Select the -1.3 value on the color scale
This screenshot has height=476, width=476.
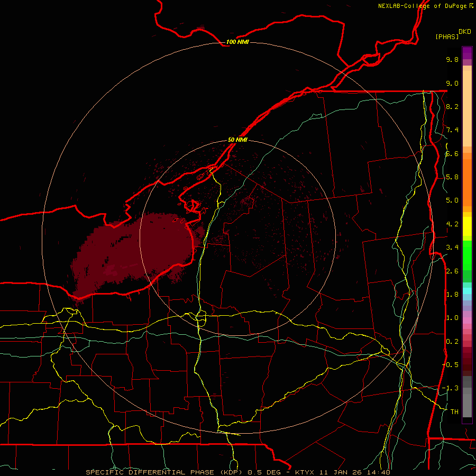[450, 388]
